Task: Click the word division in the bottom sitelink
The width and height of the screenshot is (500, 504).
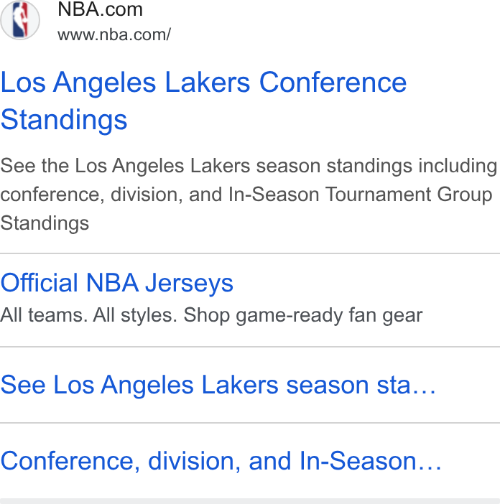Action: [x=194, y=461]
